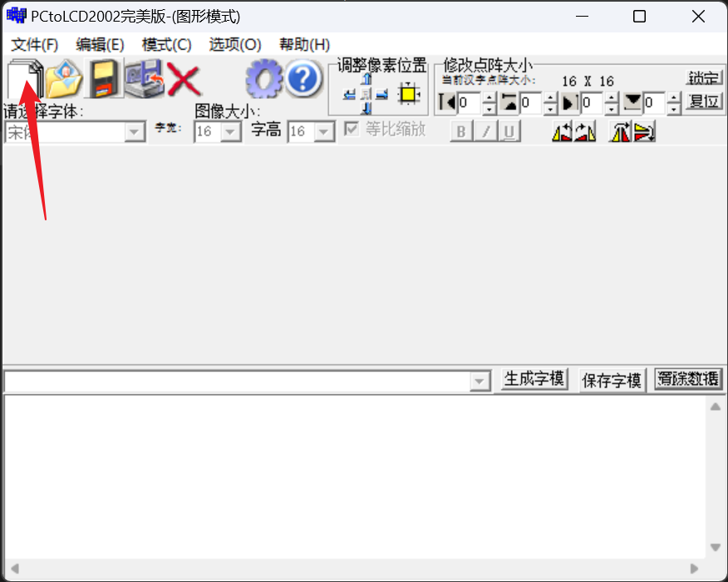Shift pixels down with the down arrow
Viewport: 728px width, 582px height.
(x=366, y=109)
